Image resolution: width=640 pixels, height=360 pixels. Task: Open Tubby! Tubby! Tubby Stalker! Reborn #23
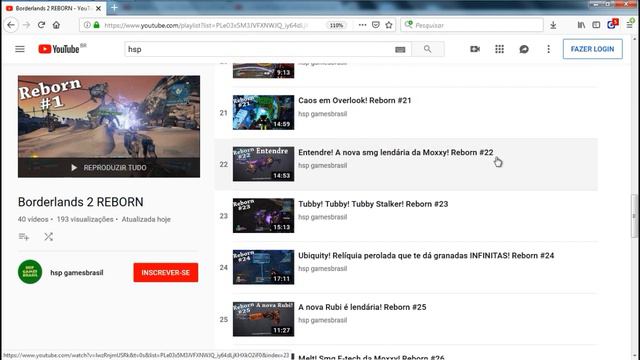(373, 204)
